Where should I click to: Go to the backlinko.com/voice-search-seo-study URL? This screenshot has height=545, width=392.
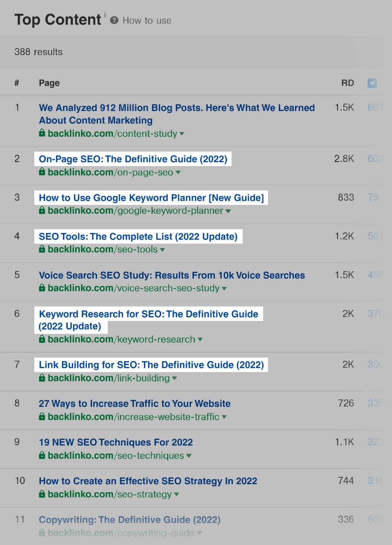134,288
